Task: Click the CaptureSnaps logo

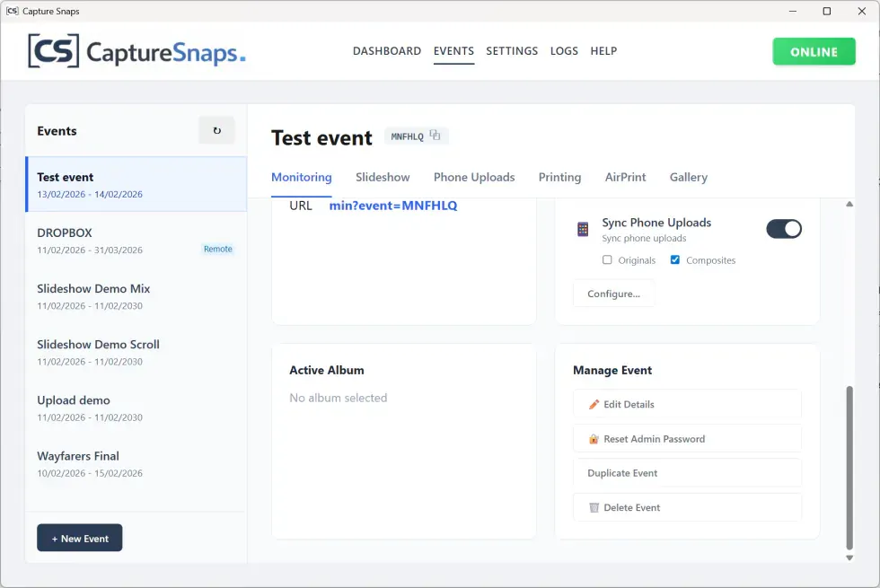Action: [136, 52]
